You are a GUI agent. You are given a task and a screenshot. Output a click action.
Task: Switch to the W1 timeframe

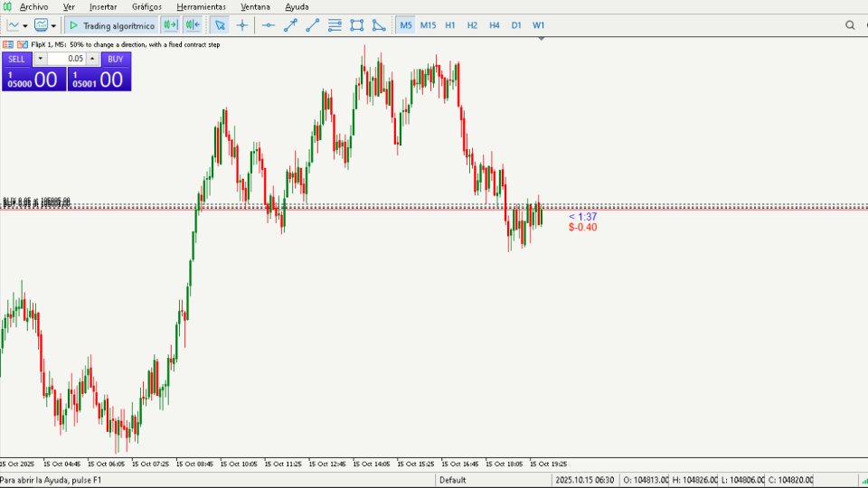(x=539, y=25)
